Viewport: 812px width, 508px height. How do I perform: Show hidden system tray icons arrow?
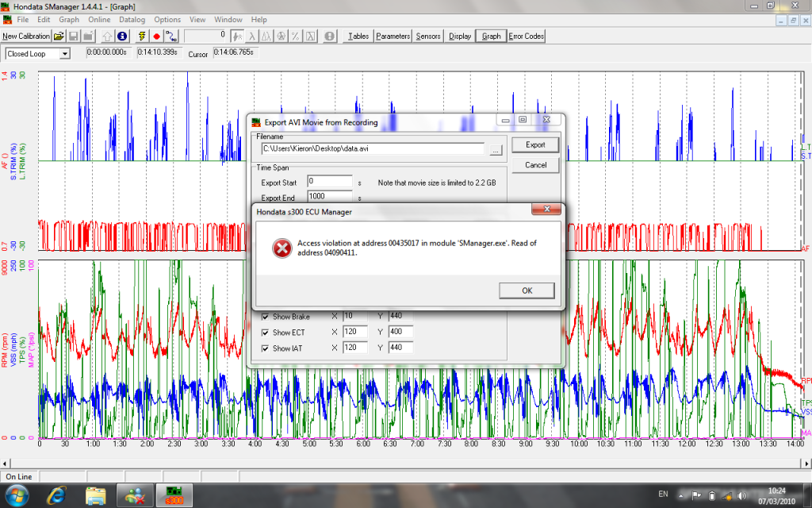coord(681,495)
